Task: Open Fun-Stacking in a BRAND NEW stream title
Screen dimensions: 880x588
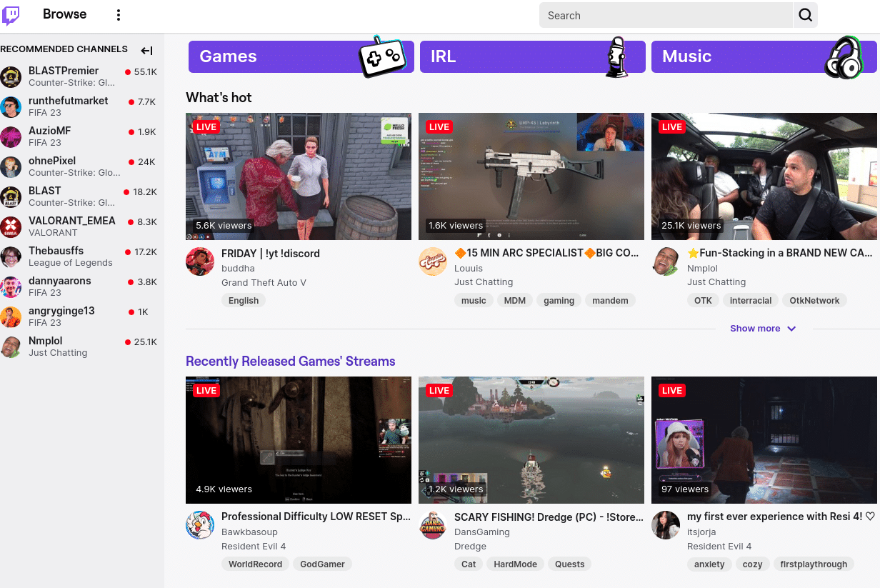Action: [780, 253]
